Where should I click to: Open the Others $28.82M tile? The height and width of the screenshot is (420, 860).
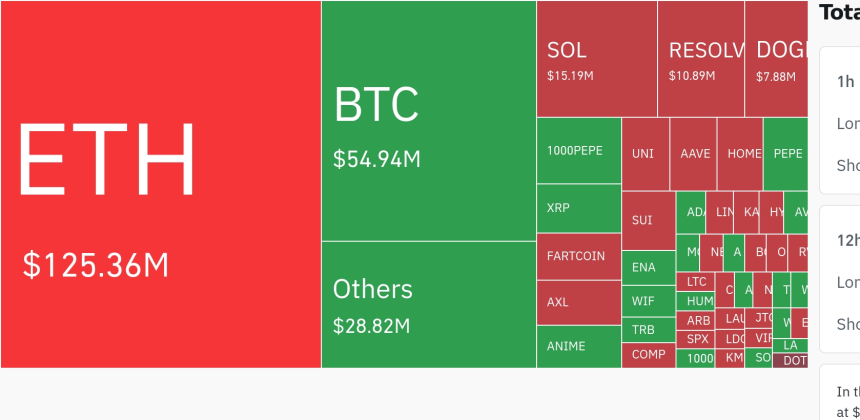pos(429,305)
